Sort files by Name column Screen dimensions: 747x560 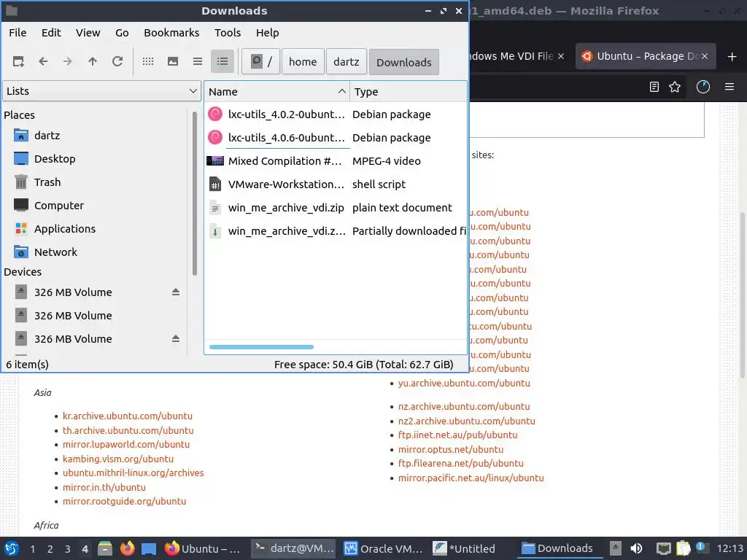click(x=276, y=91)
